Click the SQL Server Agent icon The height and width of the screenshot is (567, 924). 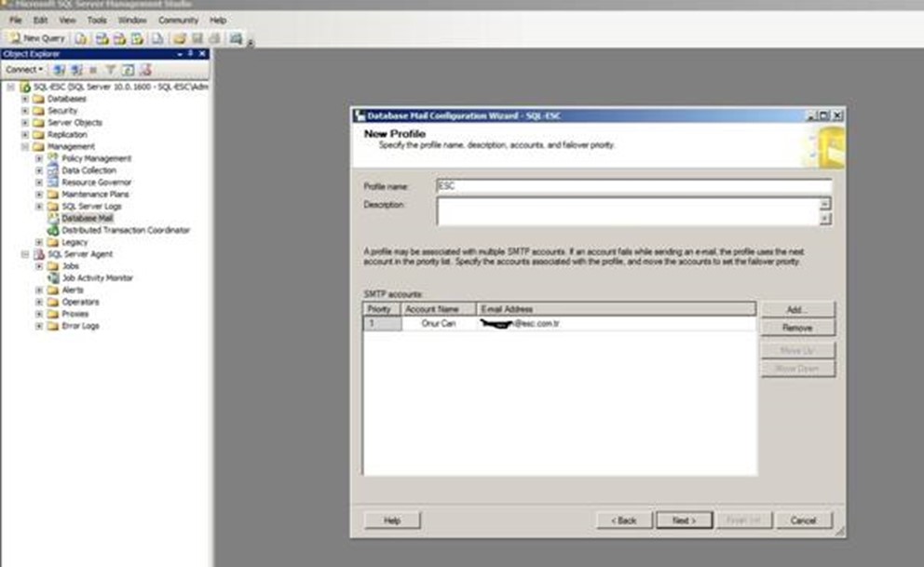point(39,254)
